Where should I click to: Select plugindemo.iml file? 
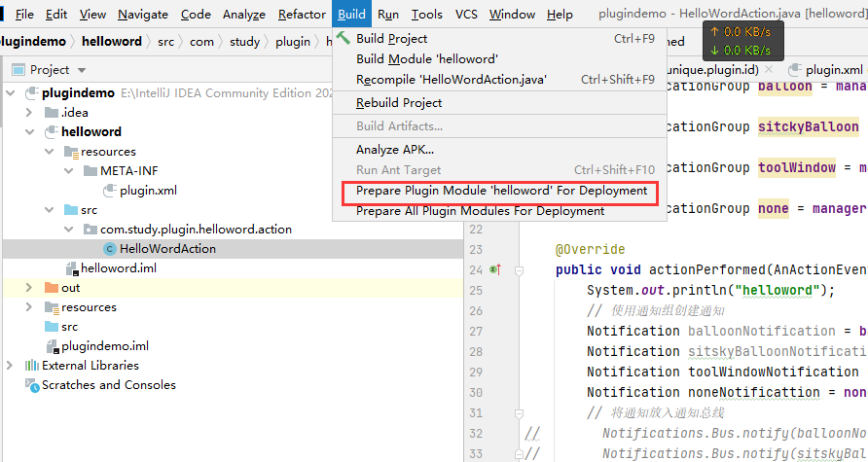(105, 346)
